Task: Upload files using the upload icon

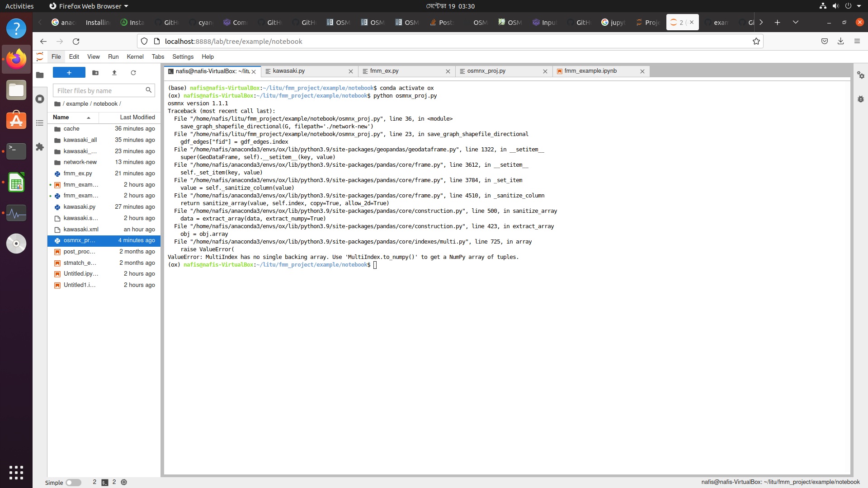Action: pyautogui.click(x=114, y=73)
